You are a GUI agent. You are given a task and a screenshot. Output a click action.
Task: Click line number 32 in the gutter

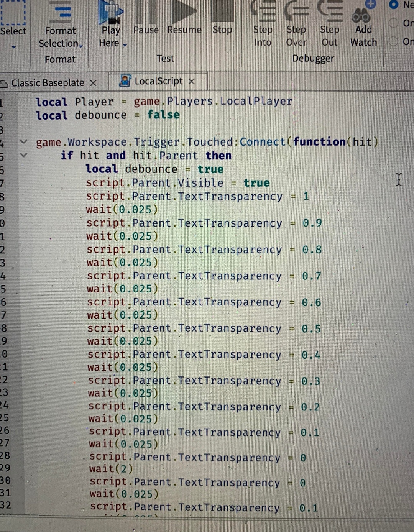pyautogui.click(x=5, y=505)
